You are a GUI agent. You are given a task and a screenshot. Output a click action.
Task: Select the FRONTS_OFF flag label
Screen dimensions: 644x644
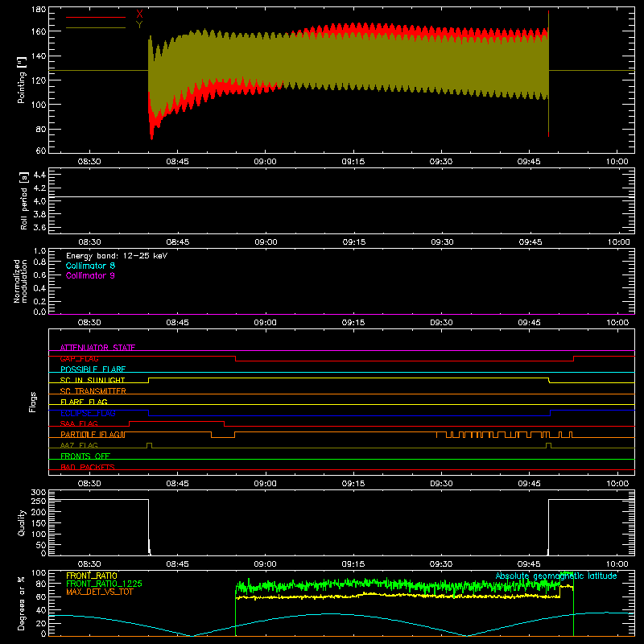pos(85,456)
